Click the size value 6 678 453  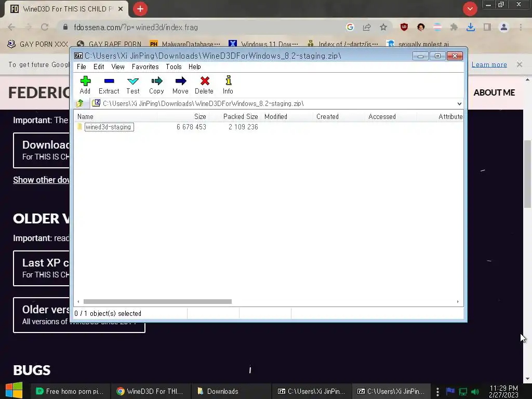[191, 127]
